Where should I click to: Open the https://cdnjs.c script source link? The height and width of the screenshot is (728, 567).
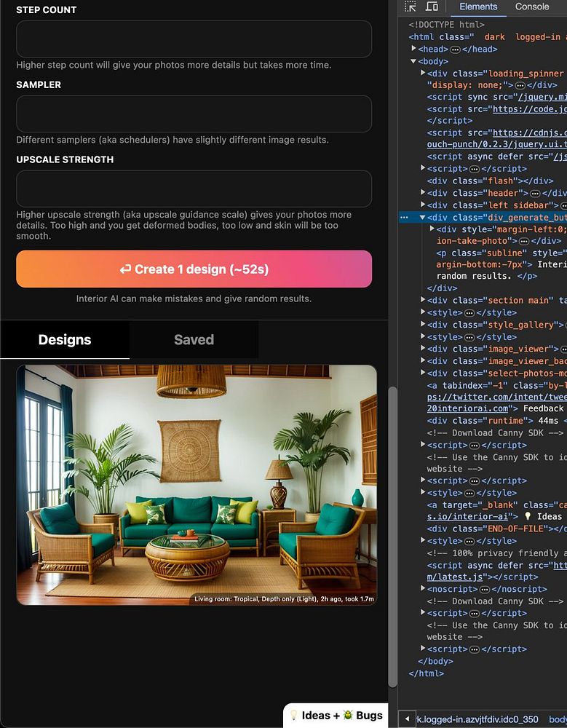[530, 133]
